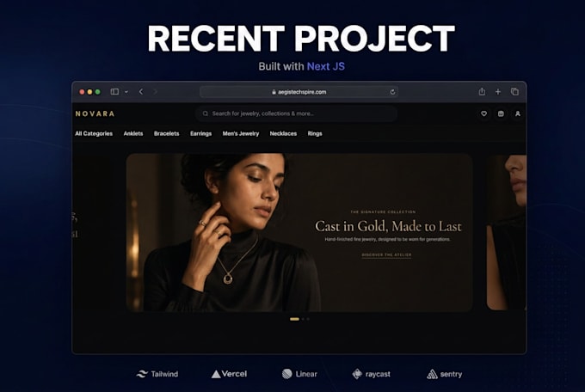Click the search magnifier icon
The width and height of the screenshot is (585, 392).
pos(206,113)
